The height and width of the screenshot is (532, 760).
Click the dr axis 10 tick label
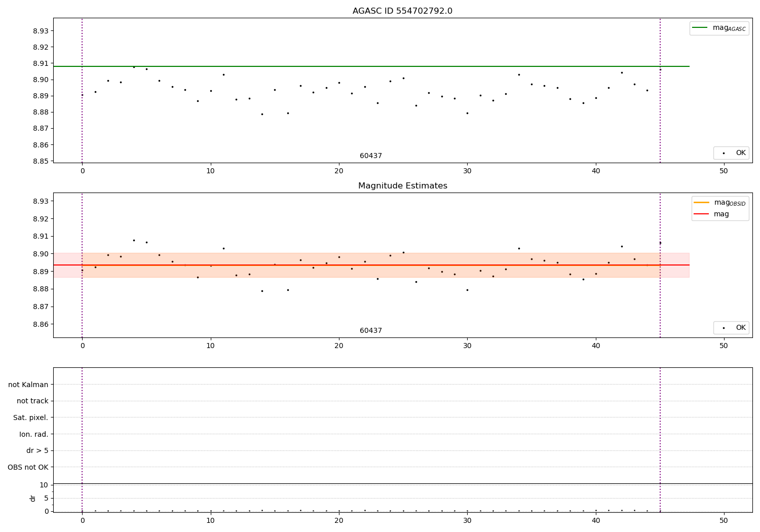[44, 485]
